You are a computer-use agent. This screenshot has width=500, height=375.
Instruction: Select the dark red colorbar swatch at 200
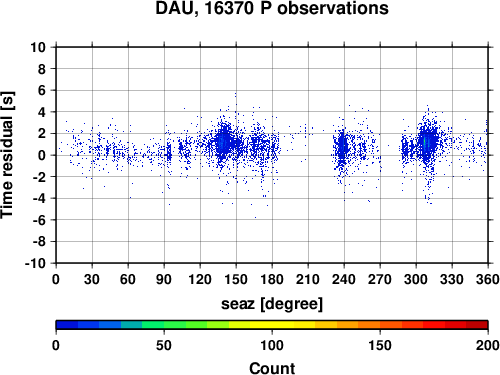tap(477, 325)
